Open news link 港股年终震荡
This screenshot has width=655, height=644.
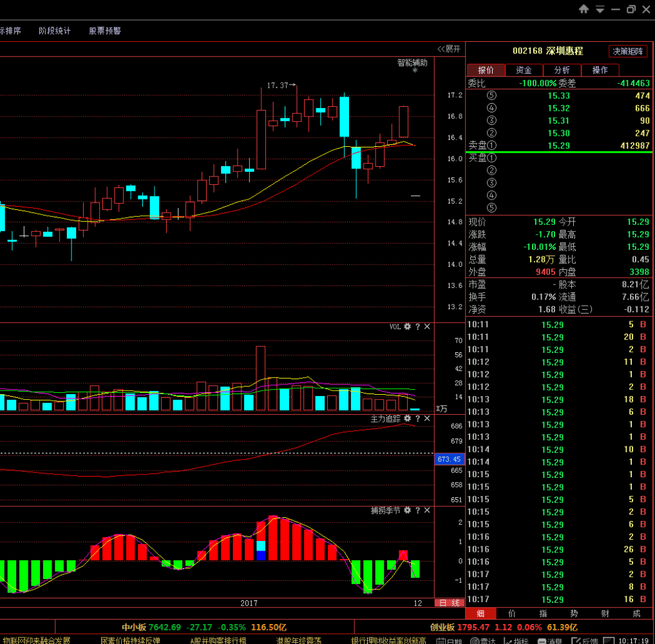(x=299, y=640)
